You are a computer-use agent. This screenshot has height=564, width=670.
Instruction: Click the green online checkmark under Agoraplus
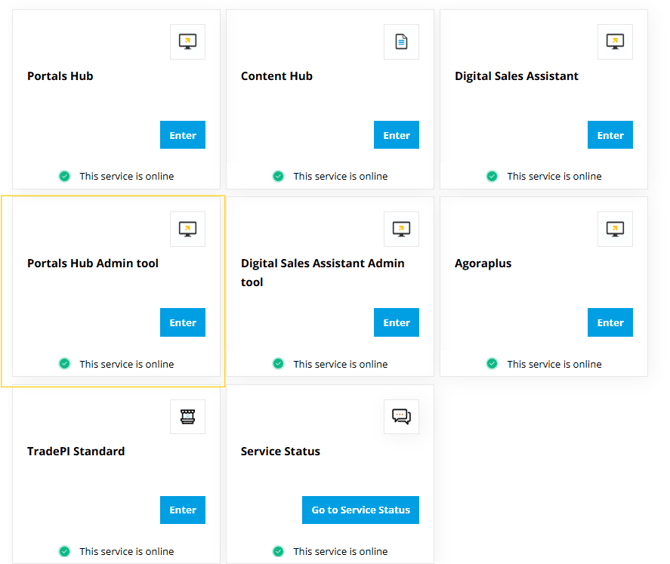pos(492,364)
